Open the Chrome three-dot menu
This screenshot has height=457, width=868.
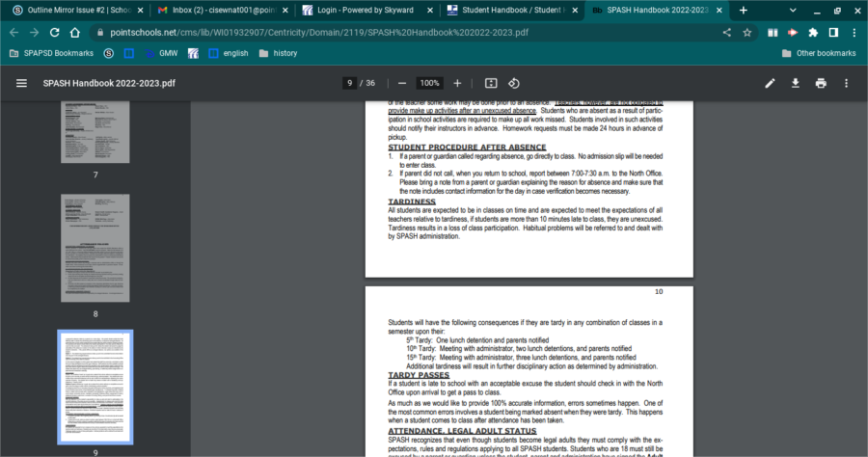[854, 33]
